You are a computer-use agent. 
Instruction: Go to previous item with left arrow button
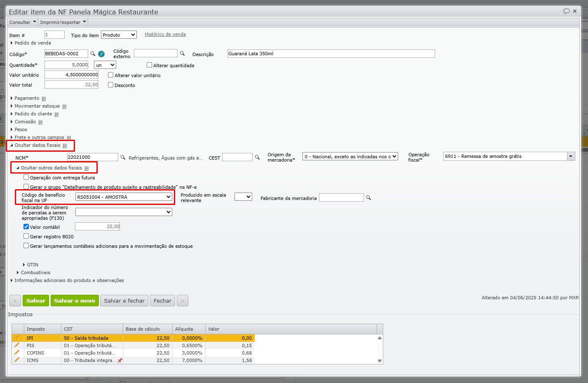pyautogui.click(x=15, y=301)
